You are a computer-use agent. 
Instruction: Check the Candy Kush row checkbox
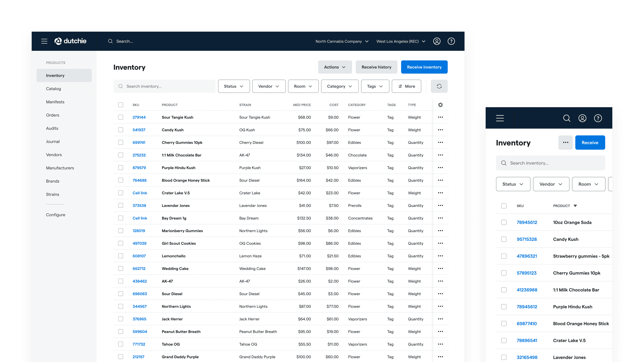[121, 130]
